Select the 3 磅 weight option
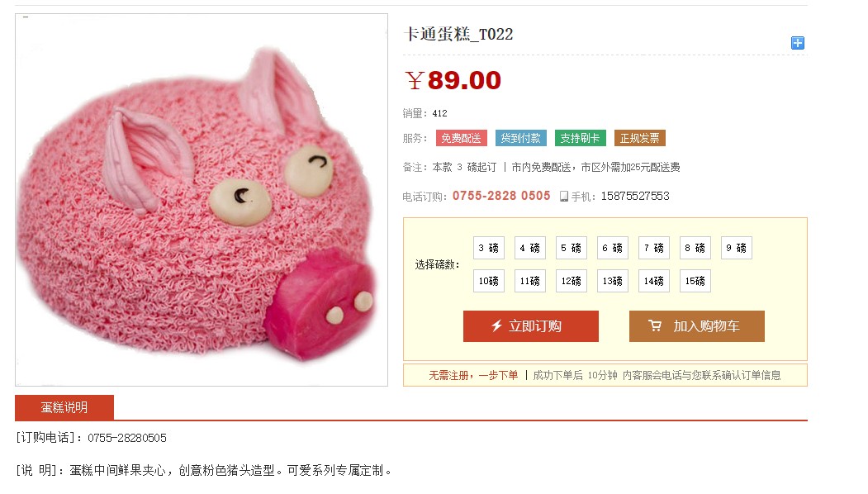This screenshot has height=494, width=868. (488, 248)
